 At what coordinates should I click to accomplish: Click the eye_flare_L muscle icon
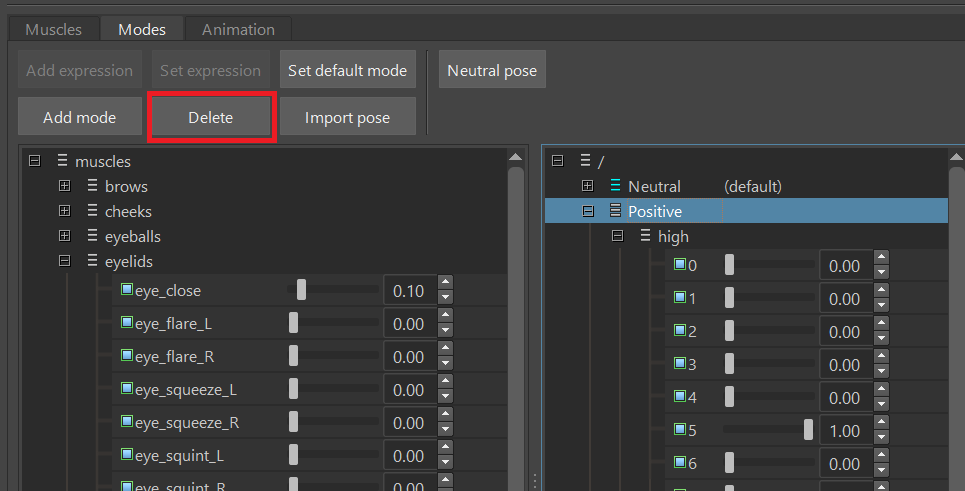(x=127, y=323)
